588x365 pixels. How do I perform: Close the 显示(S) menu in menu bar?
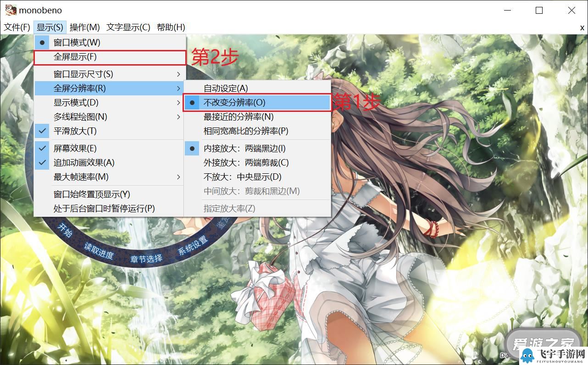click(x=50, y=27)
